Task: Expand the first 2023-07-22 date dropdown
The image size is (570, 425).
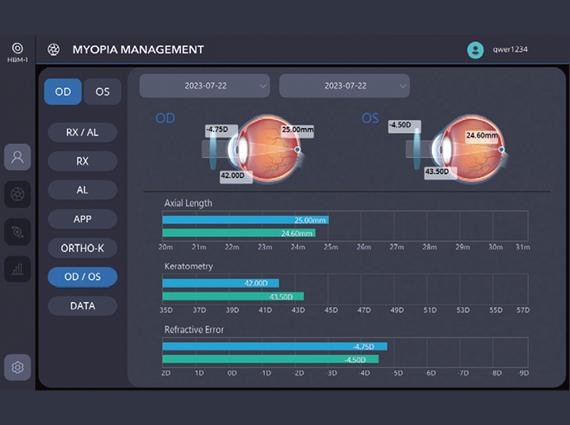Action: pyautogui.click(x=205, y=86)
